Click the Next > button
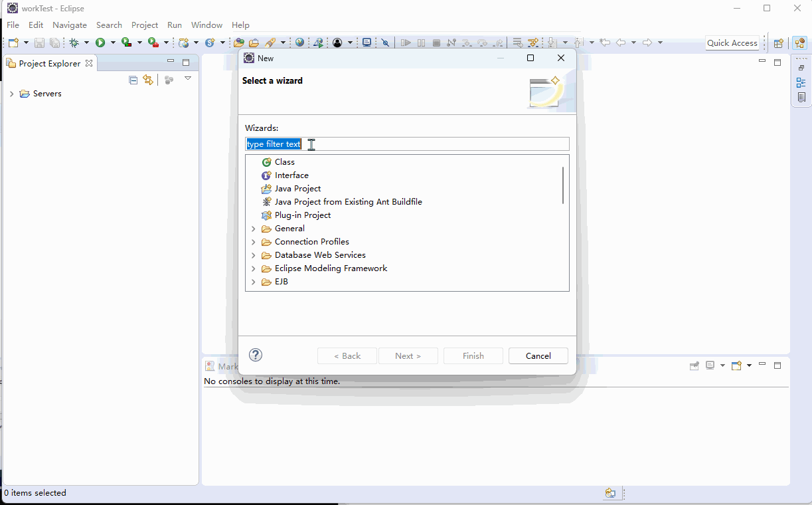The width and height of the screenshot is (812, 505). pyautogui.click(x=408, y=355)
